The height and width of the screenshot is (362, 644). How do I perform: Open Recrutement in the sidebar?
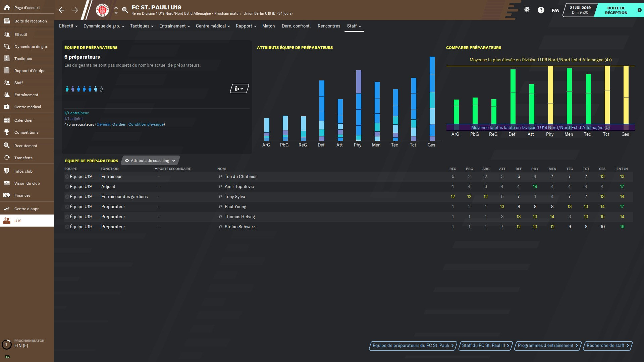pyautogui.click(x=25, y=146)
